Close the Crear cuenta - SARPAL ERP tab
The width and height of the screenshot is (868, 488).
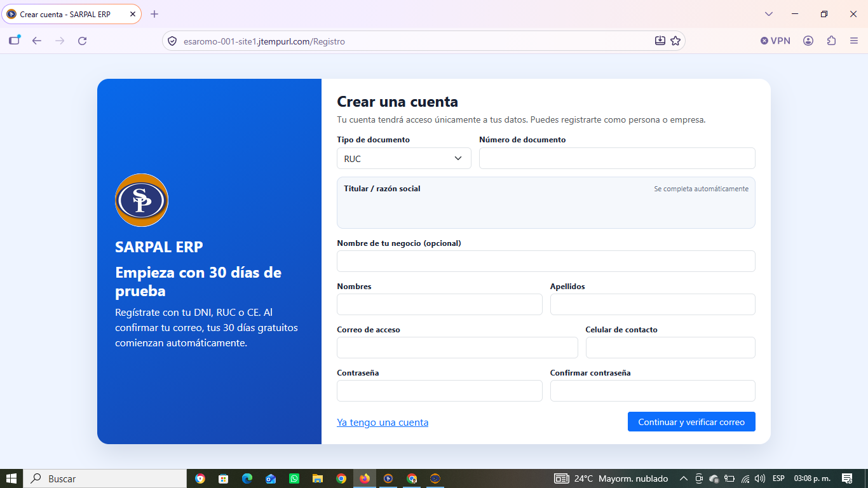click(x=133, y=14)
